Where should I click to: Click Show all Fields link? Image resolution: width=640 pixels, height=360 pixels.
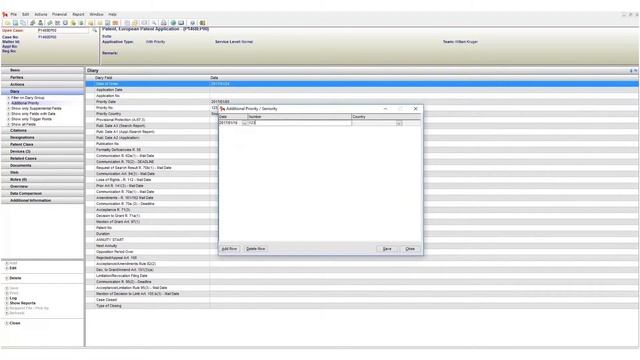coord(23,124)
